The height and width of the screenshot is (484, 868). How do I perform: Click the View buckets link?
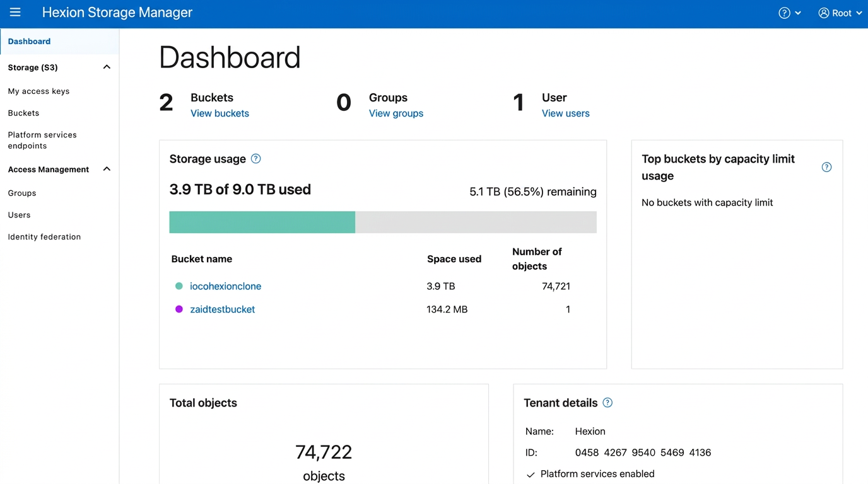pos(220,113)
